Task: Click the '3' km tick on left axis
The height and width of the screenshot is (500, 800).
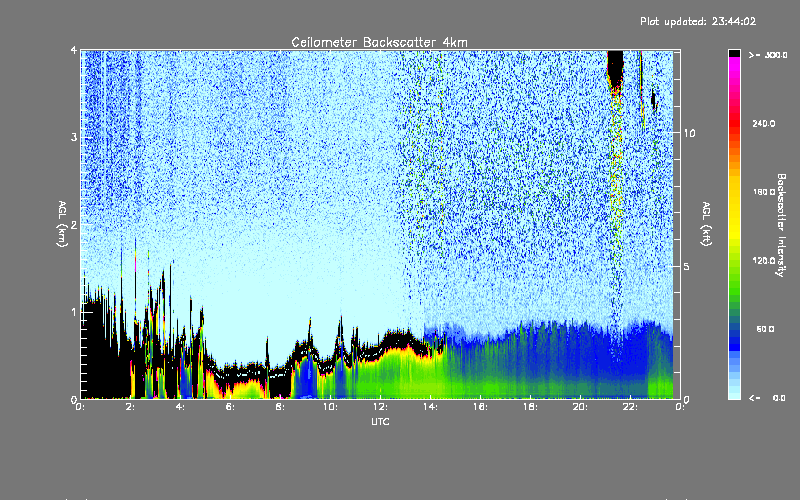Action: [73, 137]
